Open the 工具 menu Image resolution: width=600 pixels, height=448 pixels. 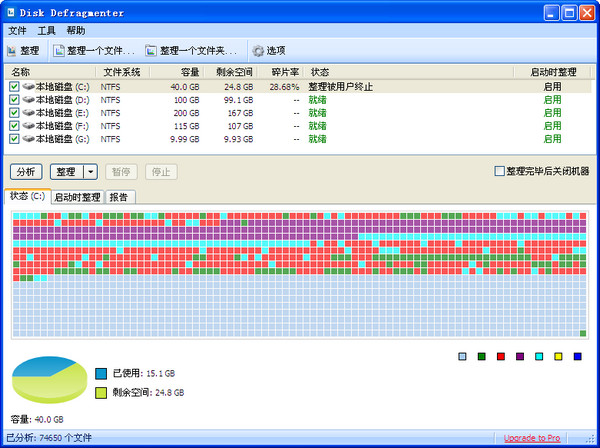coord(47,31)
